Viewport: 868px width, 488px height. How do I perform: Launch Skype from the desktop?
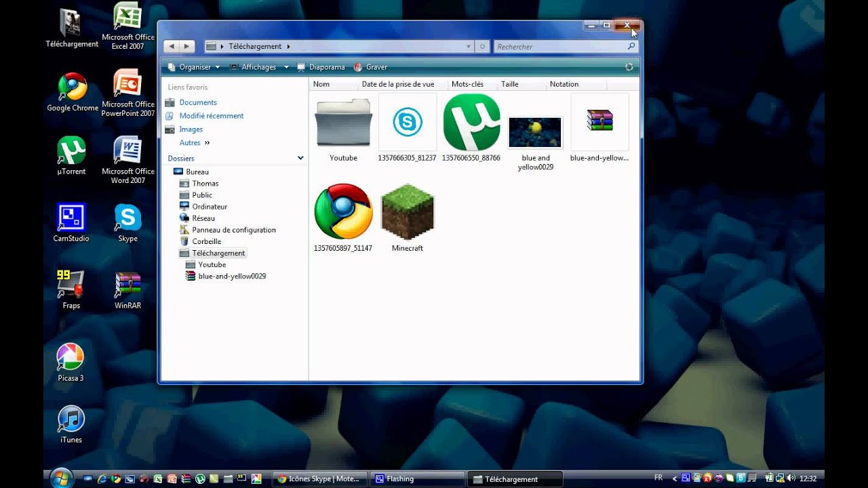click(127, 223)
